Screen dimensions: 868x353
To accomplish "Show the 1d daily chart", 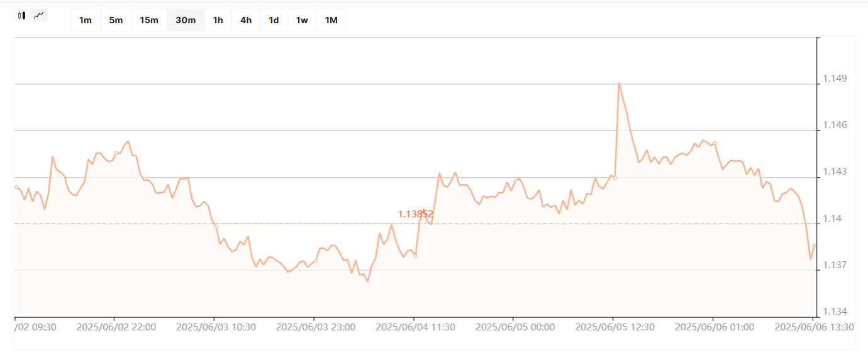I will [x=274, y=20].
